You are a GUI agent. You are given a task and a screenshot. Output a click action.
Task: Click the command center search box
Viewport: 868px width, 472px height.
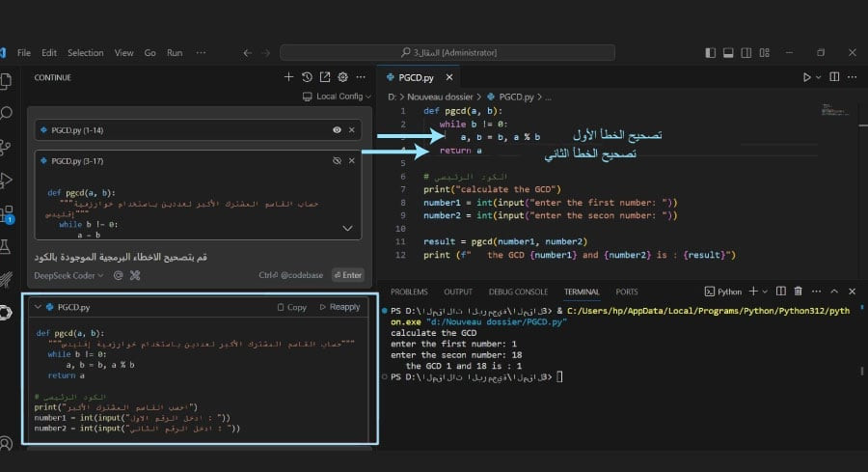[x=448, y=53]
